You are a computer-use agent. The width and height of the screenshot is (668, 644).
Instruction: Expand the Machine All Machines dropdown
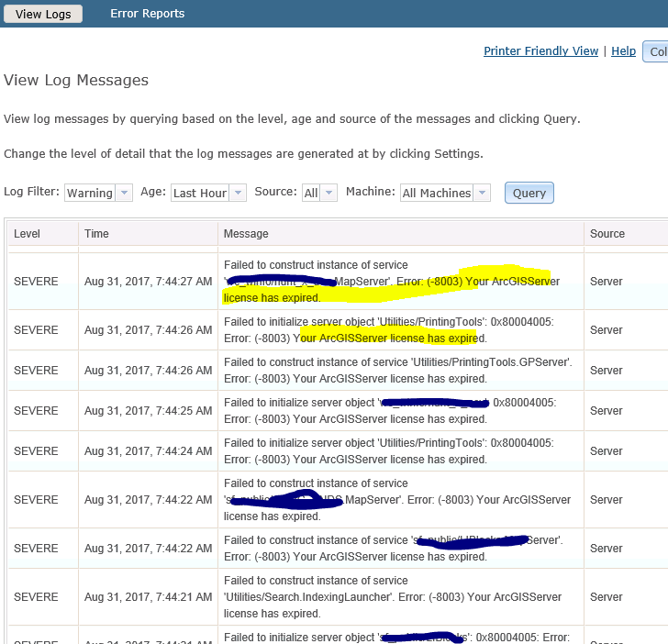coord(445,193)
